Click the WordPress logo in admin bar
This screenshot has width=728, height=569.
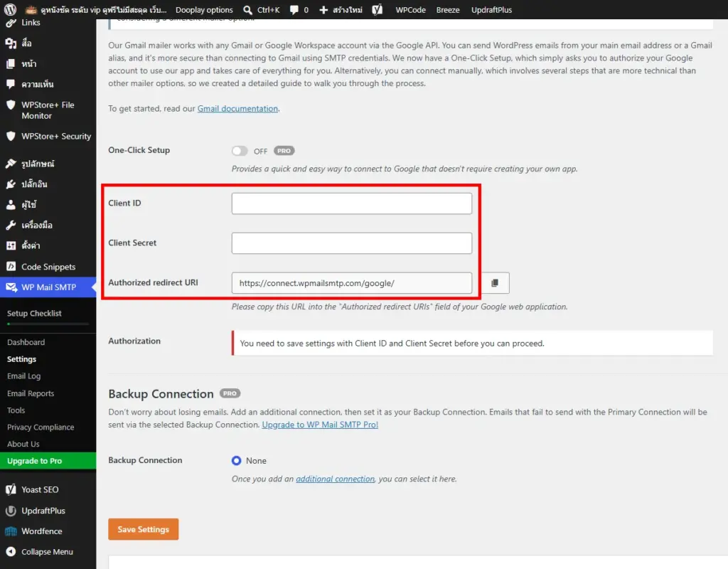pos(10,9)
